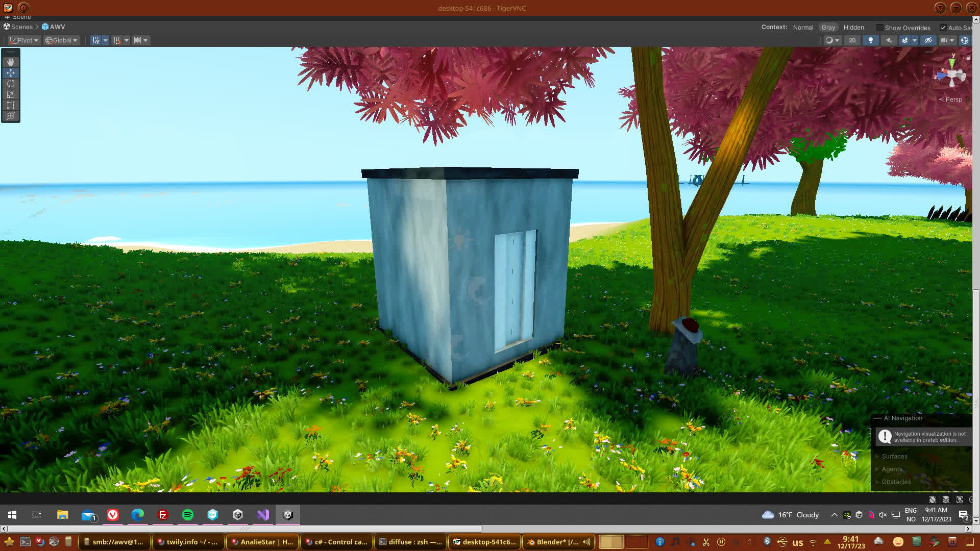Toggle grid snapping magnet icon
The image size is (980, 551).
(x=117, y=40)
